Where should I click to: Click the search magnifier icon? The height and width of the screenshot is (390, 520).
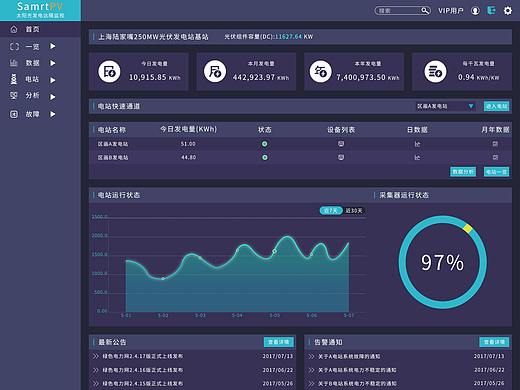pyautogui.click(x=425, y=11)
